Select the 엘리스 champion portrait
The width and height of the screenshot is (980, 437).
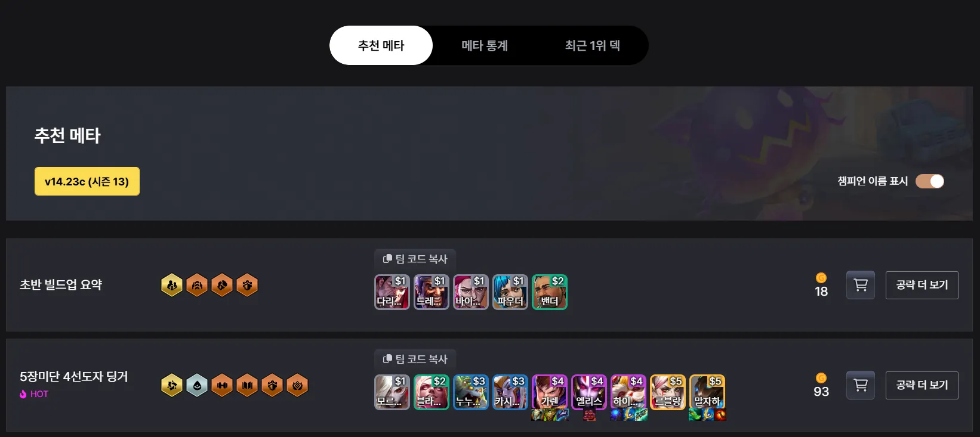(589, 392)
